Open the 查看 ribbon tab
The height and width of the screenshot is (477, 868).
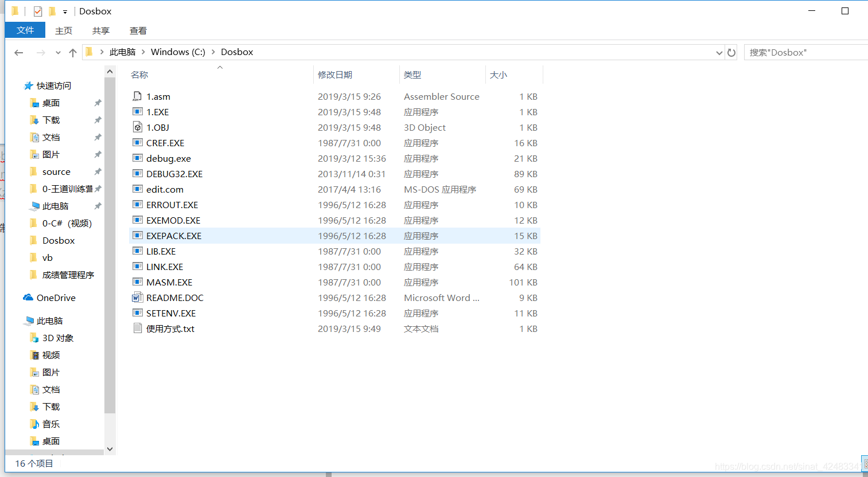[x=138, y=30]
